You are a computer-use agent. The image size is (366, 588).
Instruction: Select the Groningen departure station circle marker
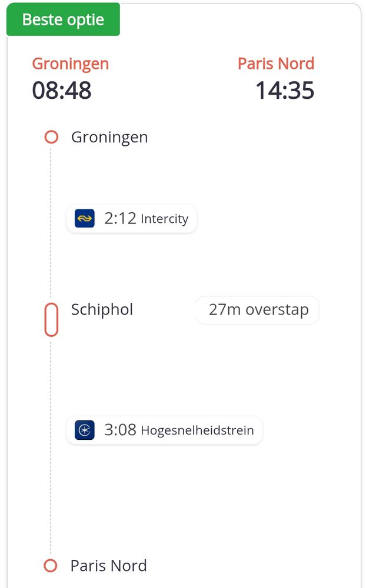point(51,136)
